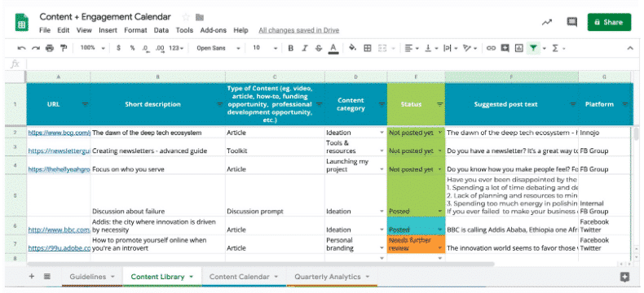The width and height of the screenshot is (644, 293).
Task: Click the Undo icon in toolbar
Action: pos(22,48)
